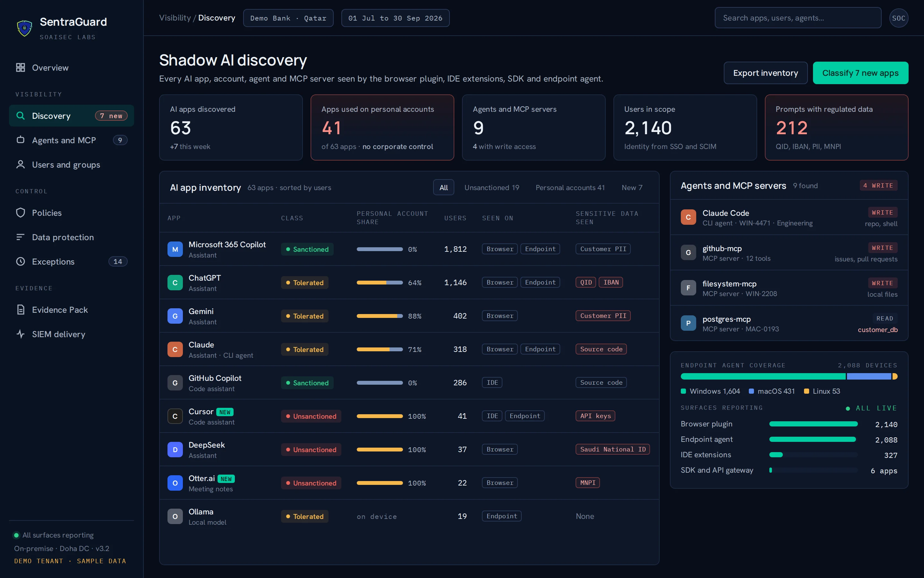Switch to Personal accounts 41 filter
Image resolution: width=924 pixels, height=578 pixels.
coord(570,187)
